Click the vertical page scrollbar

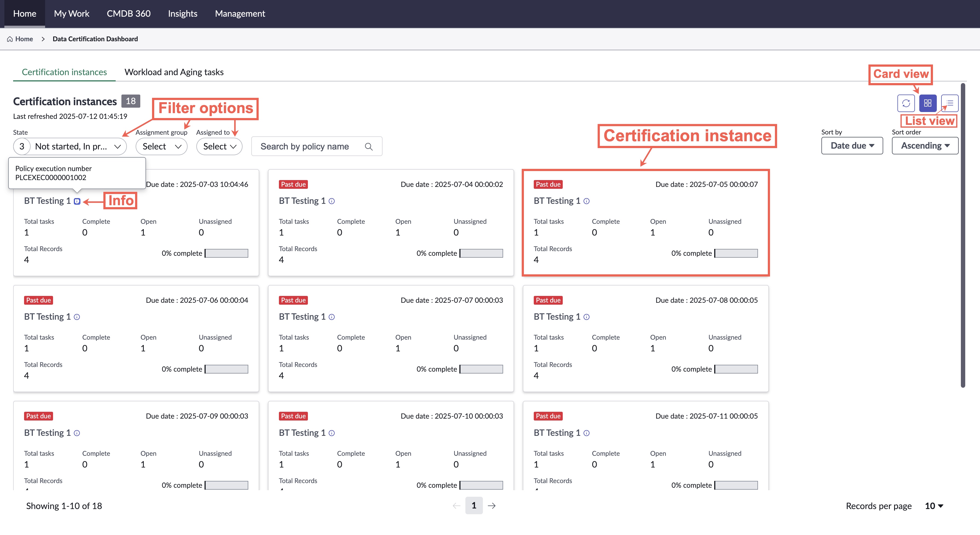click(963, 236)
